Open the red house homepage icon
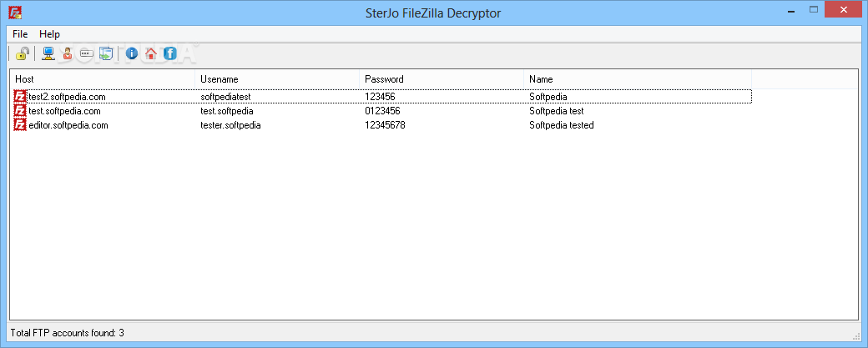Viewport: 868px width, 348px height. 150,53
